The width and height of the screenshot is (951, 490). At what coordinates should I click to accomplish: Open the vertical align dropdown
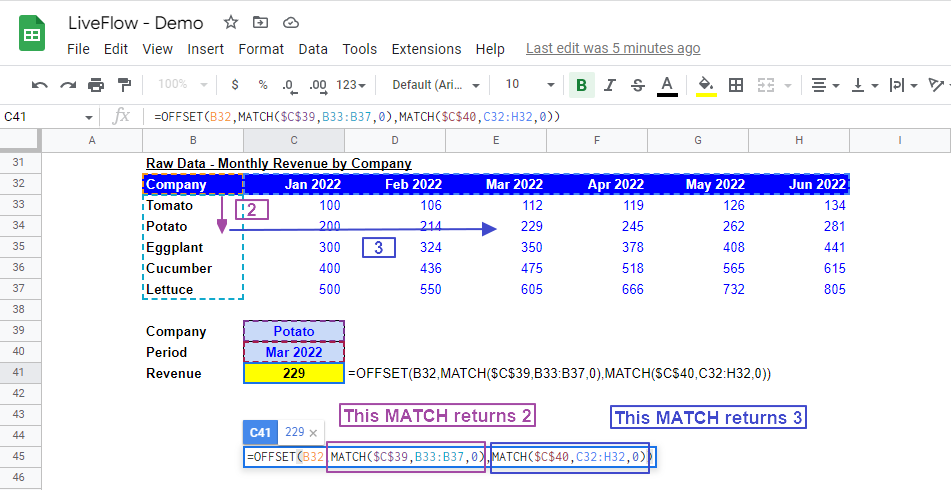(864, 86)
